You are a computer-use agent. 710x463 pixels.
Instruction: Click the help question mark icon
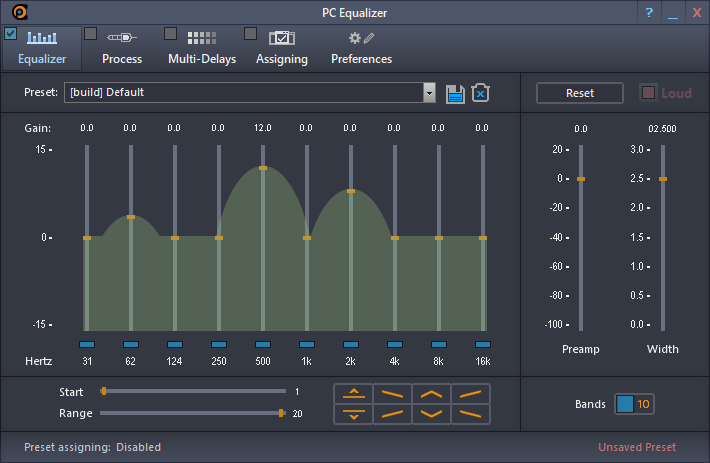point(649,12)
